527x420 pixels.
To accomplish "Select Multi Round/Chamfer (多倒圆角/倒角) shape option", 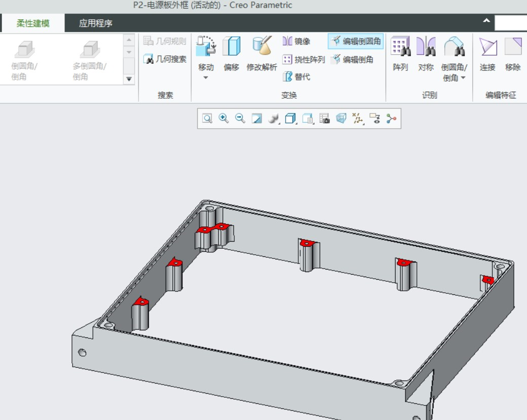I will click(90, 60).
